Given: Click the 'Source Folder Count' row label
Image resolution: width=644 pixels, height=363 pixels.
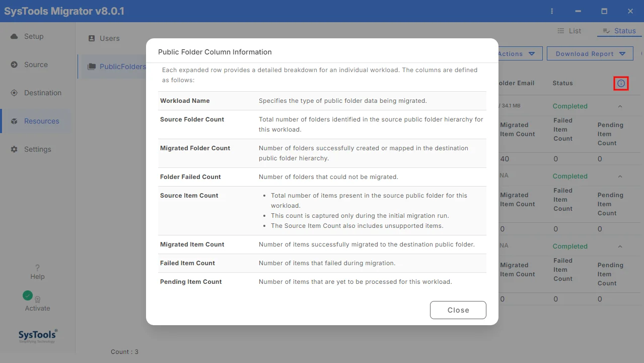Looking at the screenshot, I should (x=192, y=119).
